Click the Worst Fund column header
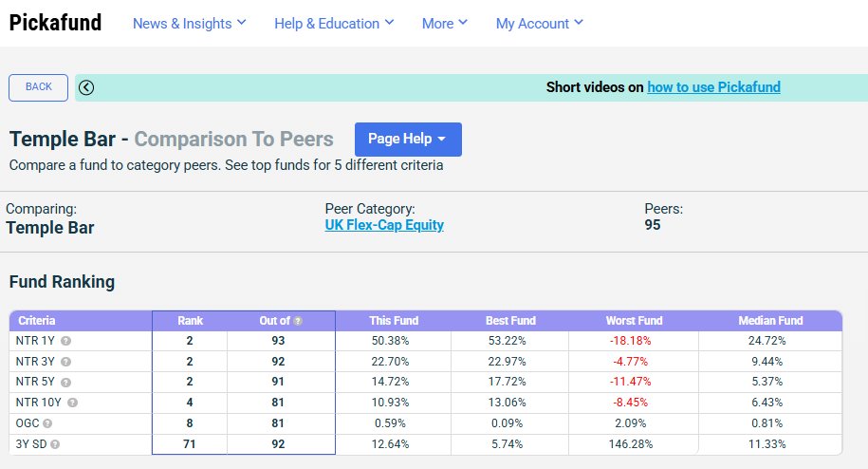868x469 pixels. tap(634, 321)
